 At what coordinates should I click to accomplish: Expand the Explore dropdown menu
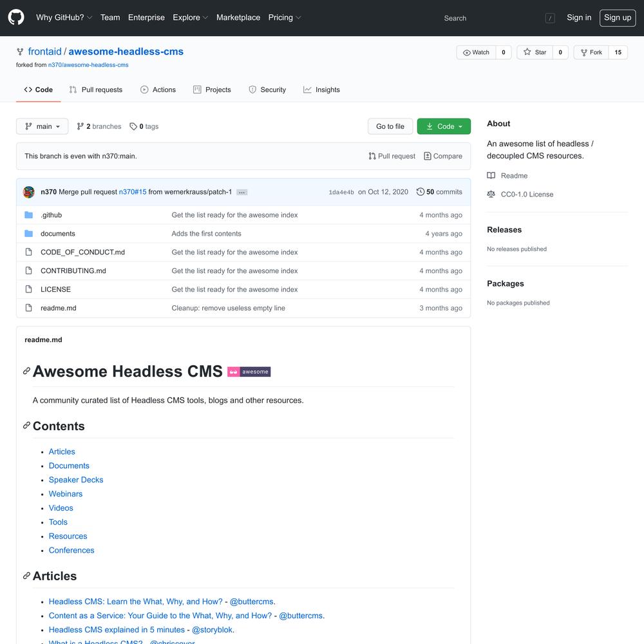pyautogui.click(x=190, y=17)
